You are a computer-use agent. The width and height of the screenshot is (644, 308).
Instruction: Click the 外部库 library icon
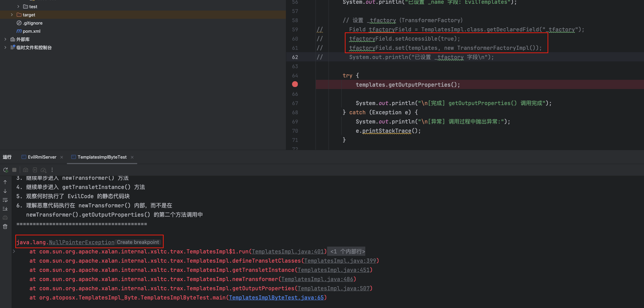click(x=13, y=39)
